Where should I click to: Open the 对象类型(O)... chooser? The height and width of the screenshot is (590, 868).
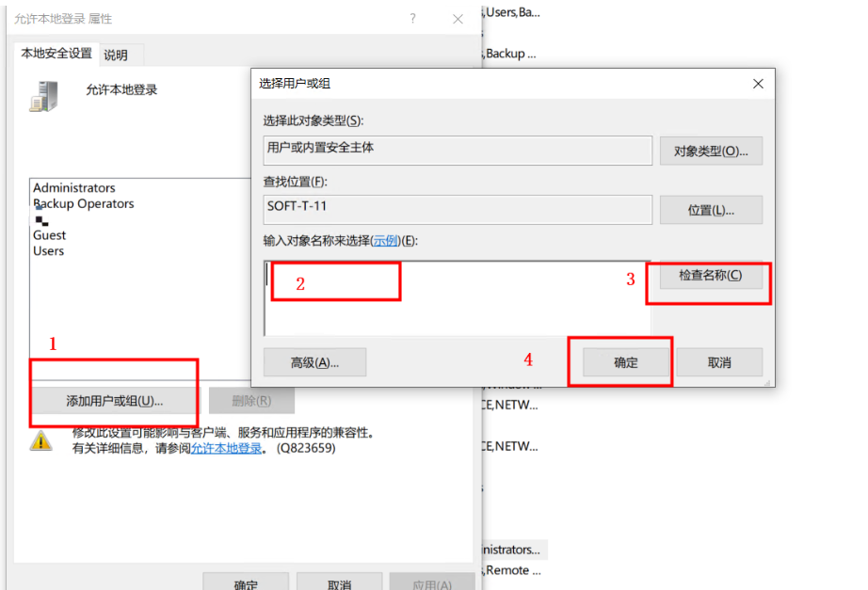coord(711,151)
